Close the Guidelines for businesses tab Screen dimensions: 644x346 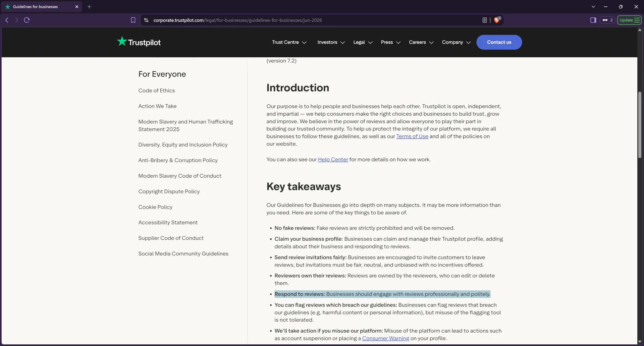pyautogui.click(x=77, y=7)
